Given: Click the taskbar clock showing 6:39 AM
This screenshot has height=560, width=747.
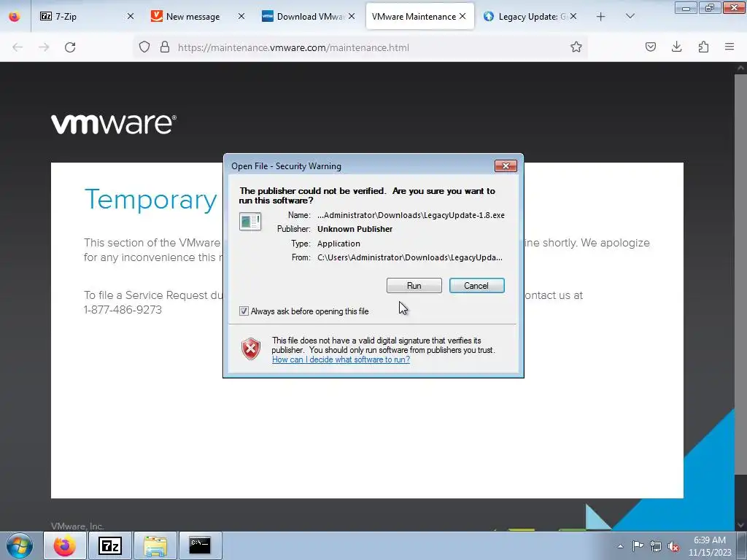Looking at the screenshot, I should pos(709,545).
